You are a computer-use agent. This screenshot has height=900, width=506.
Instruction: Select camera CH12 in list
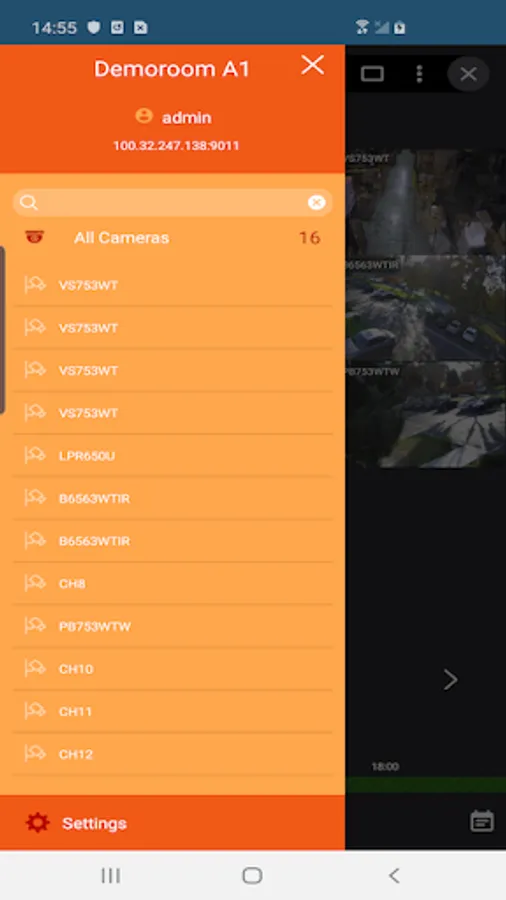pos(172,754)
